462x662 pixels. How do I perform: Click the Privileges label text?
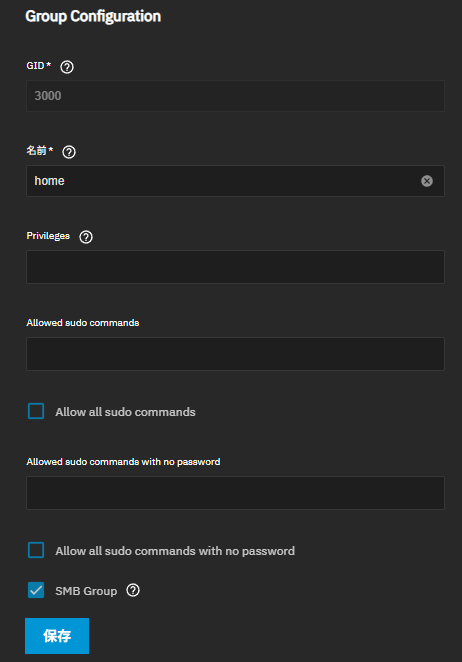pyautogui.click(x=48, y=236)
